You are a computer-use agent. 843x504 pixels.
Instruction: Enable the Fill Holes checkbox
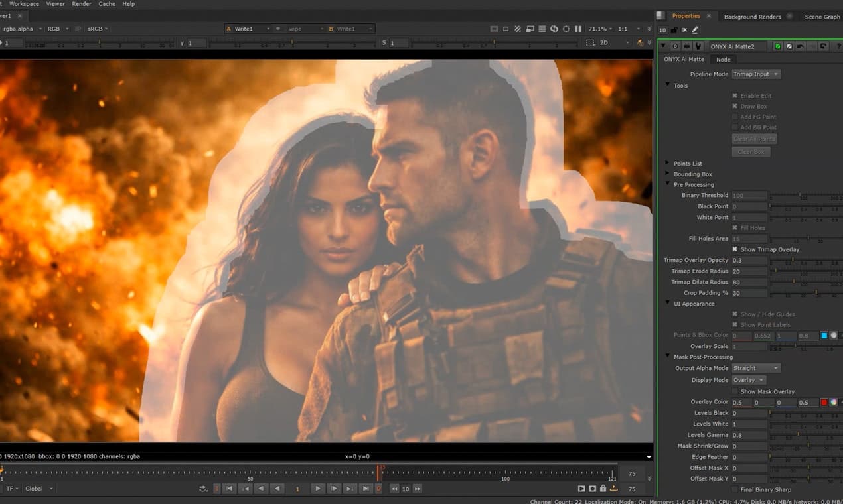click(x=734, y=227)
